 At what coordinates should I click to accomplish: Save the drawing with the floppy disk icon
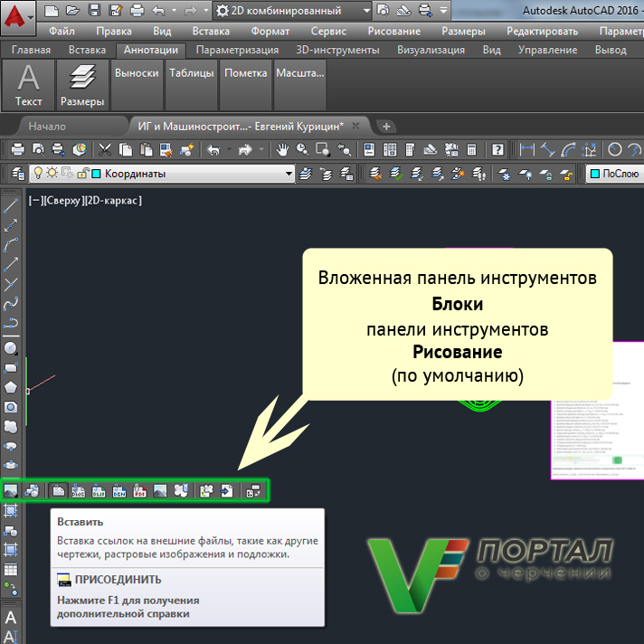tap(94, 11)
